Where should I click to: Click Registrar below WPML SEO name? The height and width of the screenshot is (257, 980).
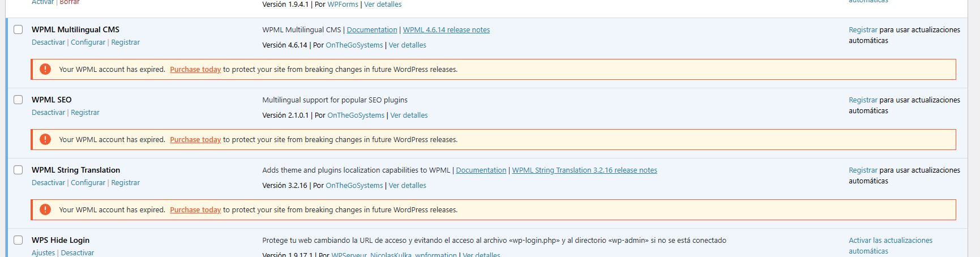(x=85, y=113)
